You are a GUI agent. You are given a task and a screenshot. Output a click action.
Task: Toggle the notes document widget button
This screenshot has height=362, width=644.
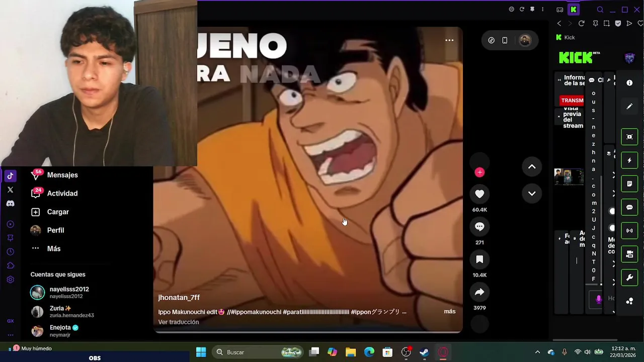(x=629, y=184)
